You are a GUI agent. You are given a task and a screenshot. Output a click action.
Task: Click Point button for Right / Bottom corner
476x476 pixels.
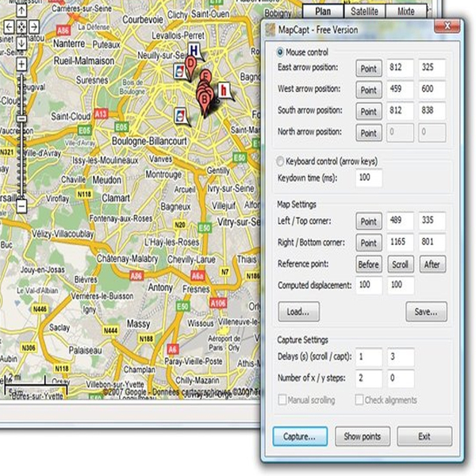[369, 243]
